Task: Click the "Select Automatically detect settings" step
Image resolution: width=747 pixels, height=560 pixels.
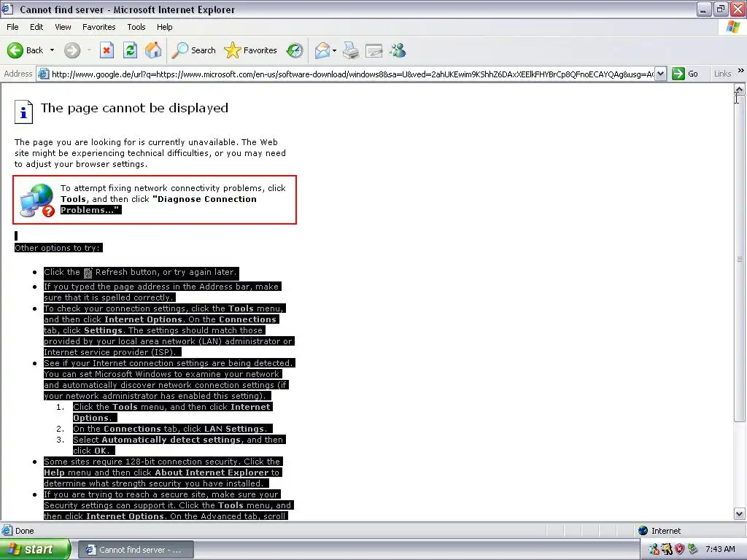Action: [x=179, y=445]
